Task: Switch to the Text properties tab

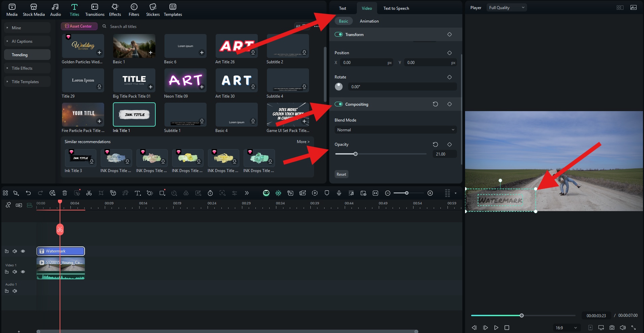Action: (x=342, y=8)
